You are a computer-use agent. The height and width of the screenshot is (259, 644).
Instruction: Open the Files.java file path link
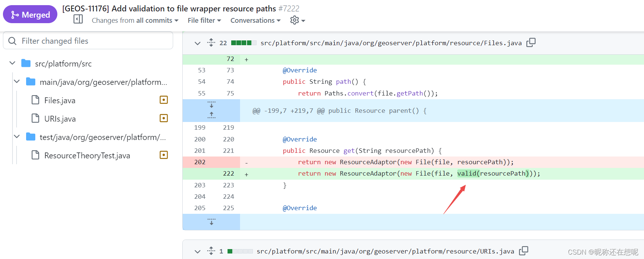click(391, 43)
